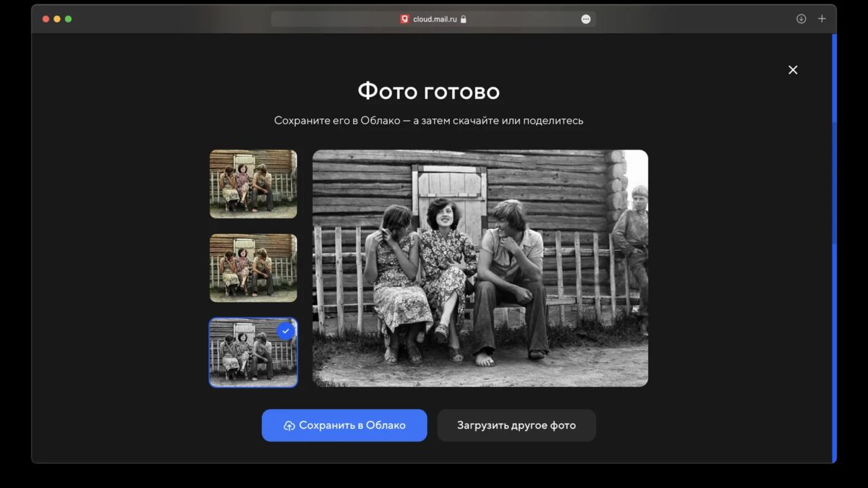The height and width of the screenshot is (488, 868).
Task: Click the lock icon beside cloud.mail.ru
Action: (x=464, y=20)
